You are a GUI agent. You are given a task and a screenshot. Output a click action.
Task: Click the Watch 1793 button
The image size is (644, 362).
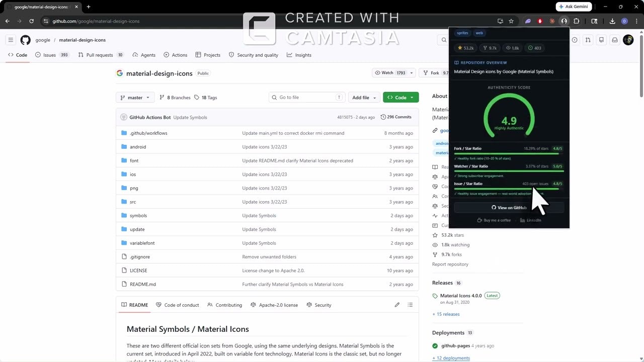point(390,73)
